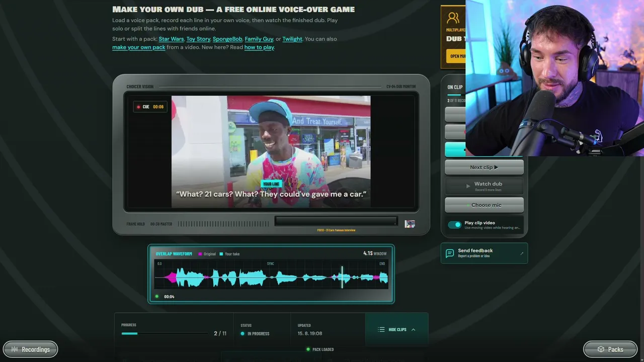Click the 'FOX13 - 21 Cars Famous Interview' clip title
Screen dimensions: 644x362
(x=336, y=230)
